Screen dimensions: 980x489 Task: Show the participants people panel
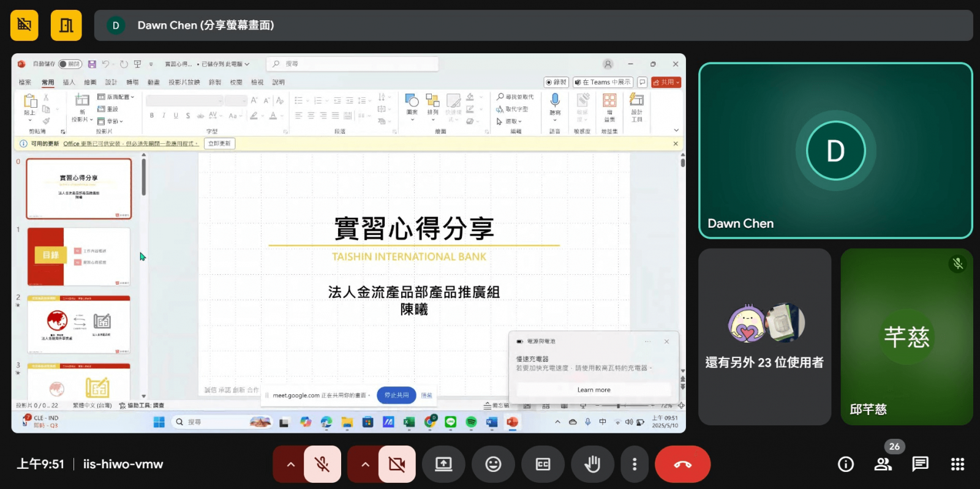pyautogui.click(x=883, y=465)
